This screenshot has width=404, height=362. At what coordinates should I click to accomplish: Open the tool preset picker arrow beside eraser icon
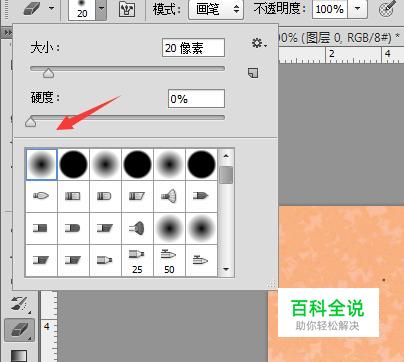(x=52, y=8)
